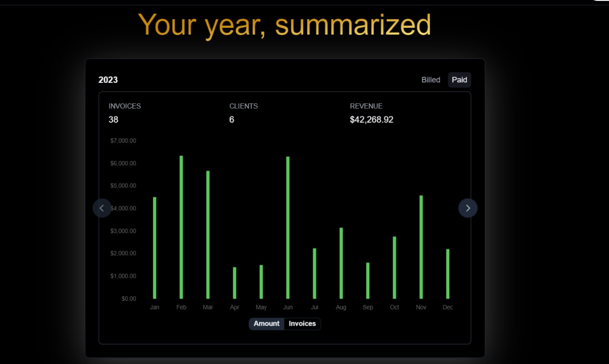Viewport: 609px width, 364px height.
Task: Click the CLIENTS heading
Action: click(244, 106)
